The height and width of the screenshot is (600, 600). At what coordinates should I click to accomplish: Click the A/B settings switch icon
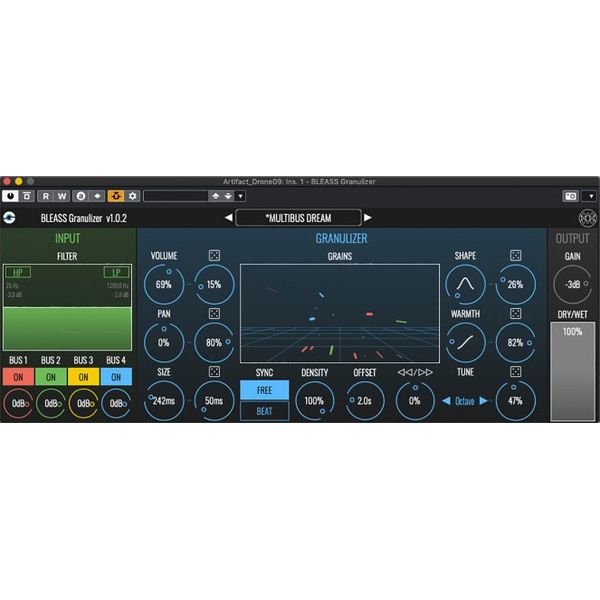coord(81,196)
